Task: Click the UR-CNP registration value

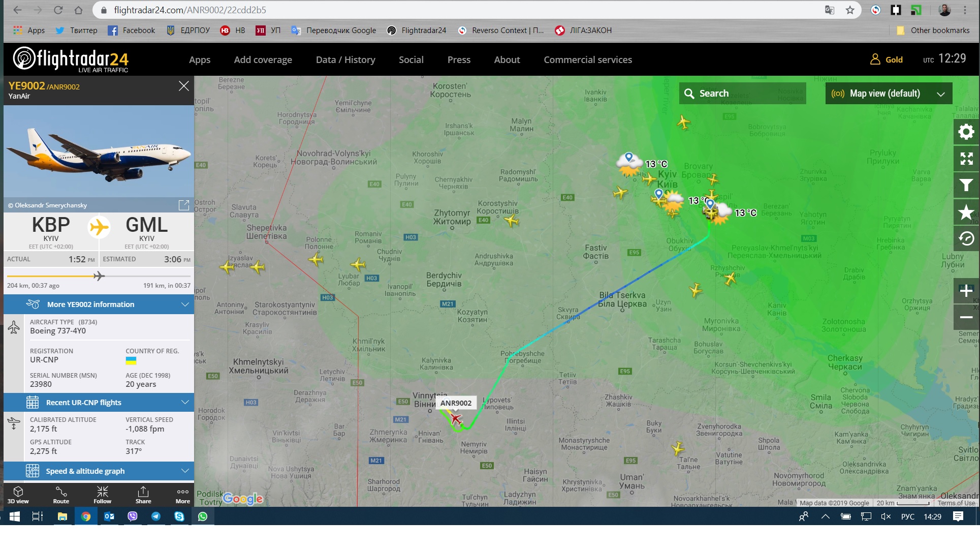Action: pyautogui.click(x=44, y=360)
